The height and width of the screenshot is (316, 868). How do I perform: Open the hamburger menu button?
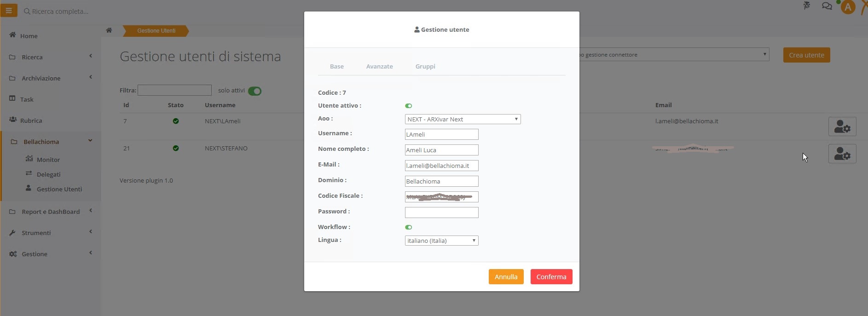click(x=9, y=10)
